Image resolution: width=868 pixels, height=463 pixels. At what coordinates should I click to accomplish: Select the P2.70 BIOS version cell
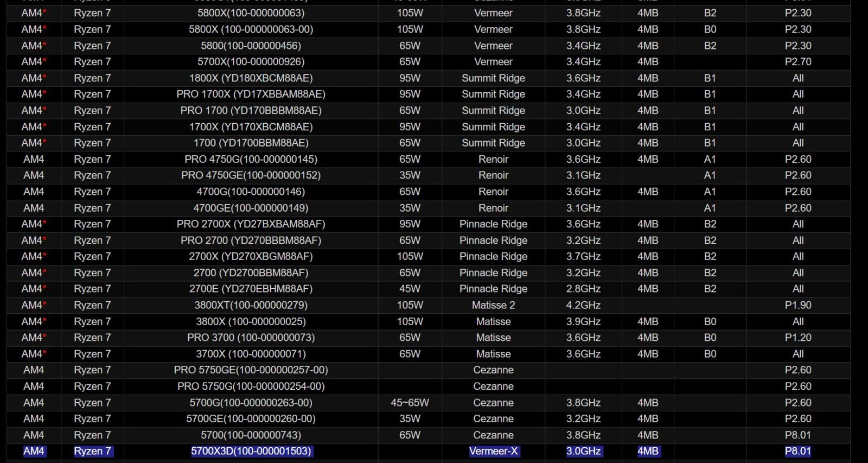click(x=798, y=62)
